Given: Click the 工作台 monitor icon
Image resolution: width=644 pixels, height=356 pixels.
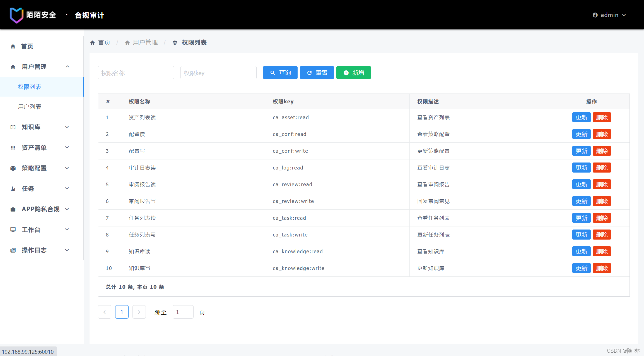Looking at the screenshot, I should point(13,230).
